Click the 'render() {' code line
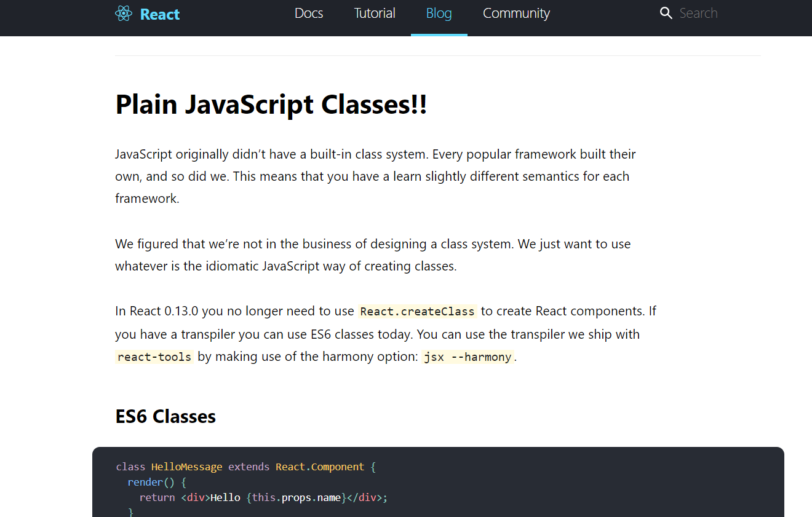Image resolution: width=812 pixels, height=517 pixels. point(157,482)
